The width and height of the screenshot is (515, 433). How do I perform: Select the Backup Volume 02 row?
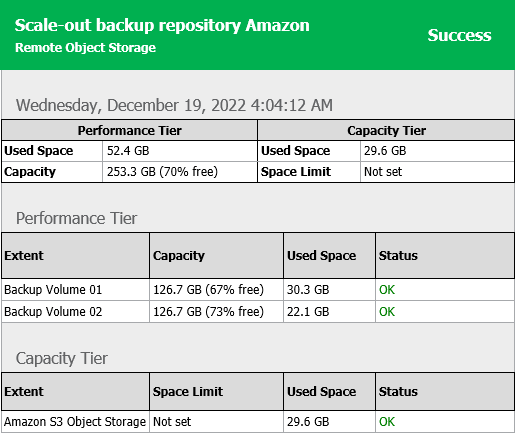pyautogui.click(x=258, y=312)
